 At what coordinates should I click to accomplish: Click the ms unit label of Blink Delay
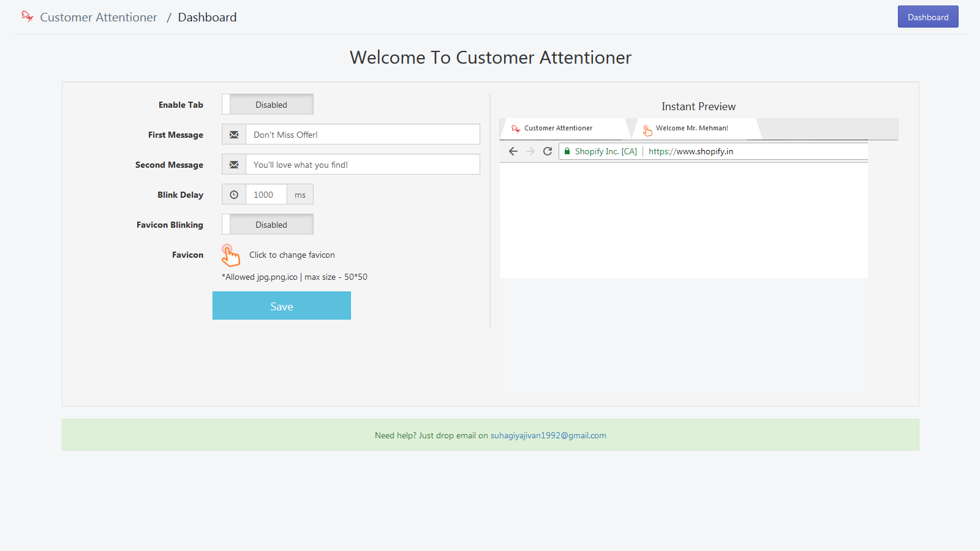pos(300,195)
